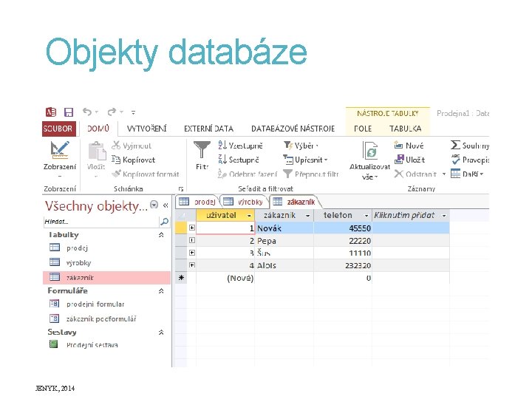This screenshot has height=399, width=532.
Task: Open the zákazník column dropdown arrow
Action: (307, 216)
